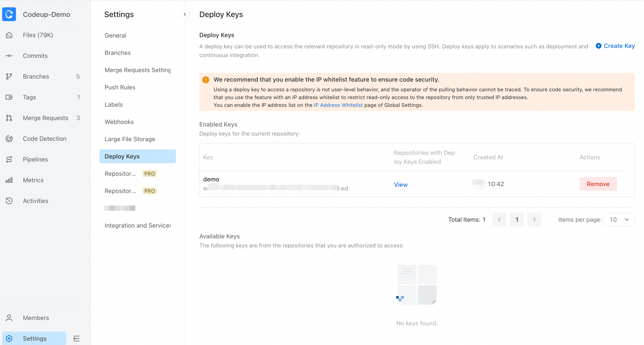Click the No keys found placeholder image

click(x=417, y=285)
